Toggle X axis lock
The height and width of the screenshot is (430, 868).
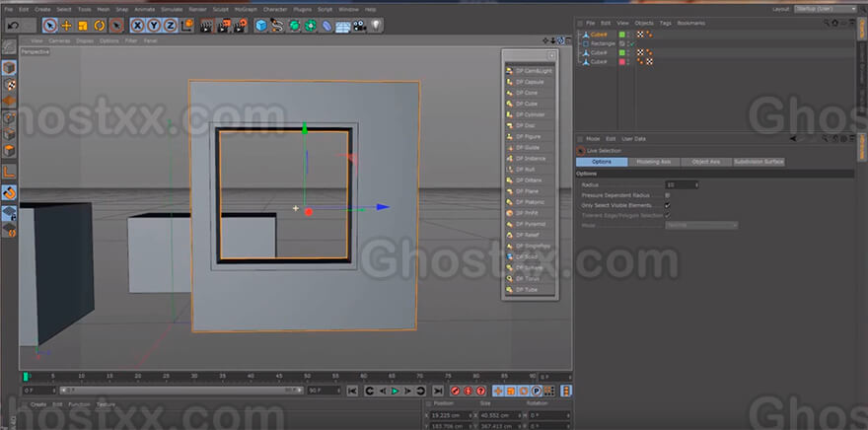(x=137, y=26)
